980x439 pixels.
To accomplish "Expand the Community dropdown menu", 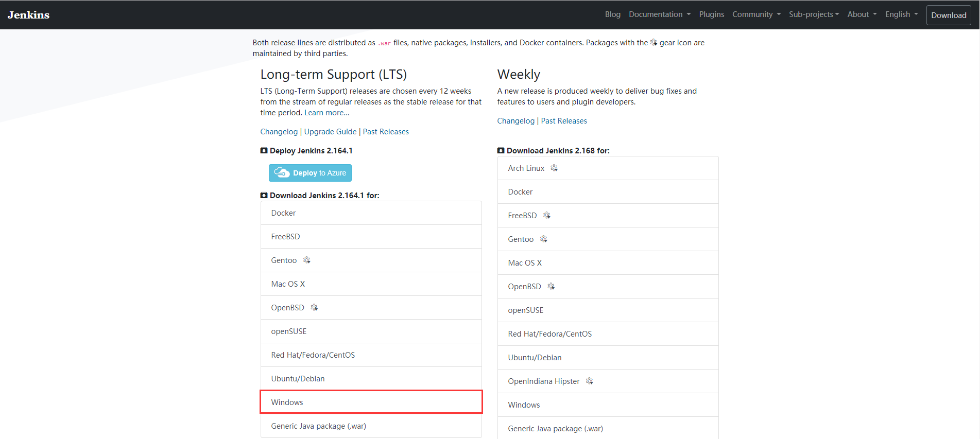I will [757, 14].
